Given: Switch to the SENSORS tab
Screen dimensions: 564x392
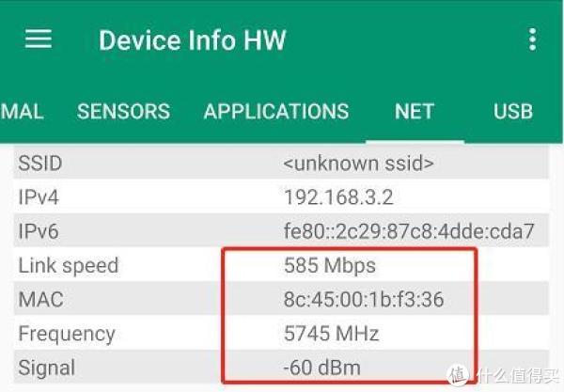Looking at the screenshot, I should coord(123,111).
